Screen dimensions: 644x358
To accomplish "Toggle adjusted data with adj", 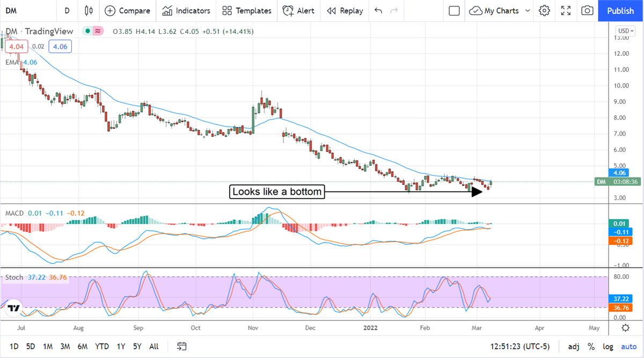I will (x=574, y=346).
